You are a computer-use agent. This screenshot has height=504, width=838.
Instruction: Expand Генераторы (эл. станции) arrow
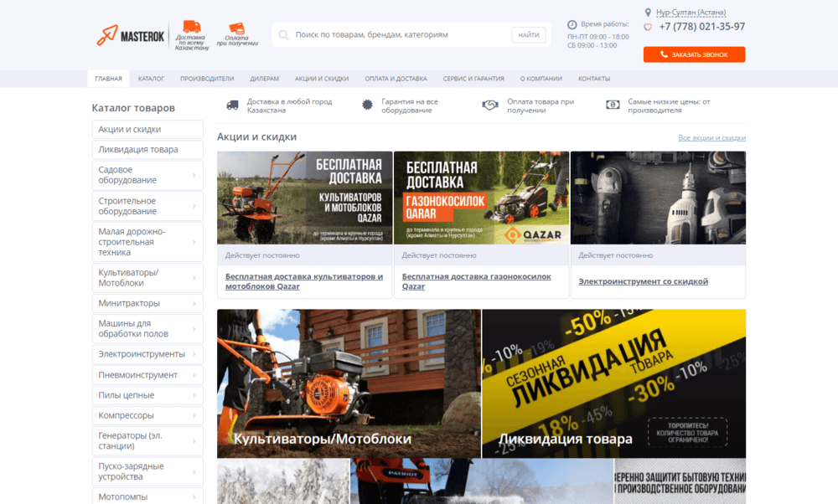click(x=194, y=441)
